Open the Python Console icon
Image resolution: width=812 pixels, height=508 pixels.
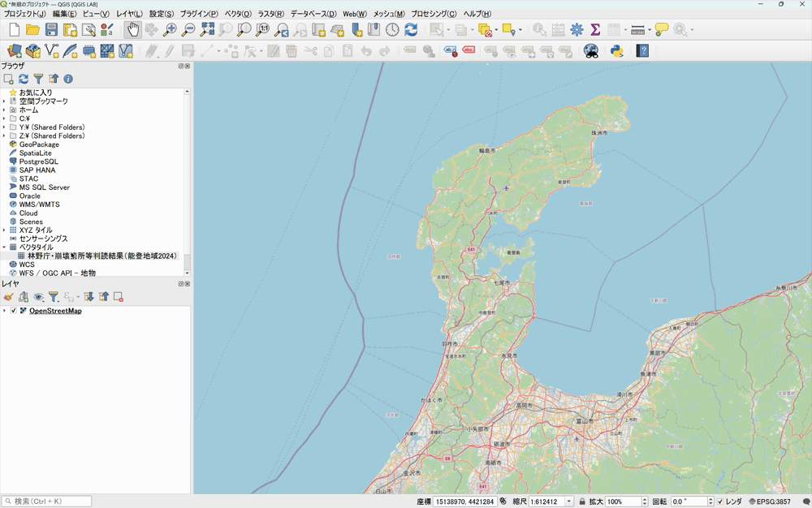tap(617, 50)
